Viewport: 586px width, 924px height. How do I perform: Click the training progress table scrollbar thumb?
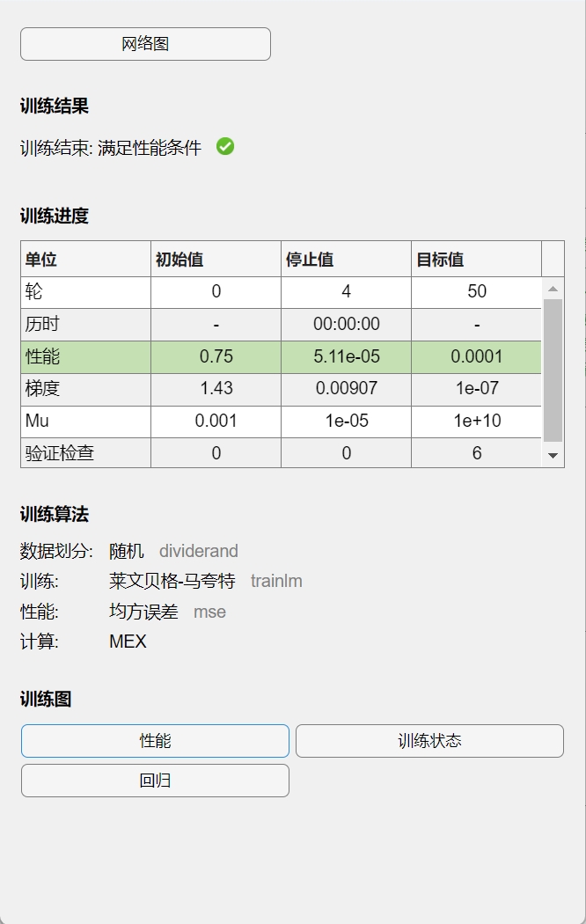pyautogui.click(x=553, y=370)
